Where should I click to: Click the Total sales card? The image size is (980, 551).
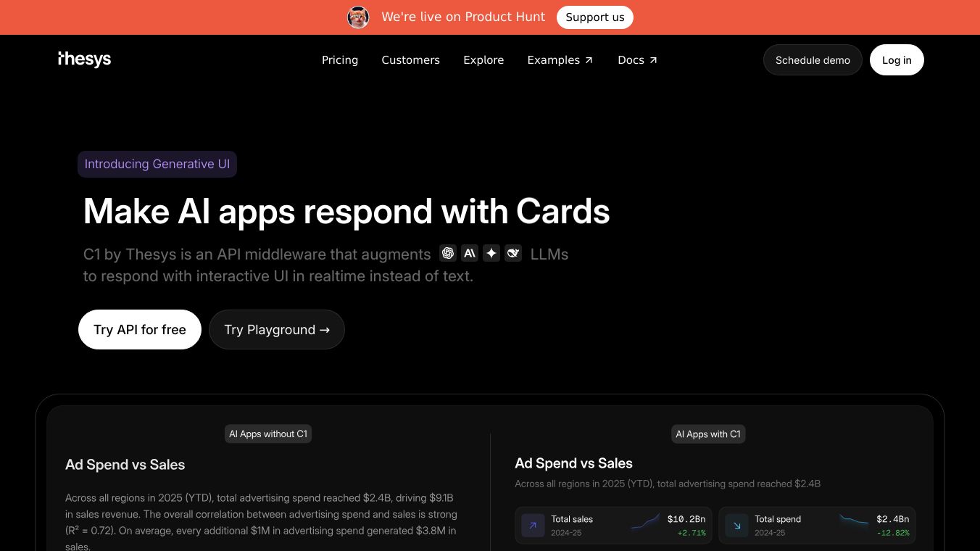click(613, 526)
